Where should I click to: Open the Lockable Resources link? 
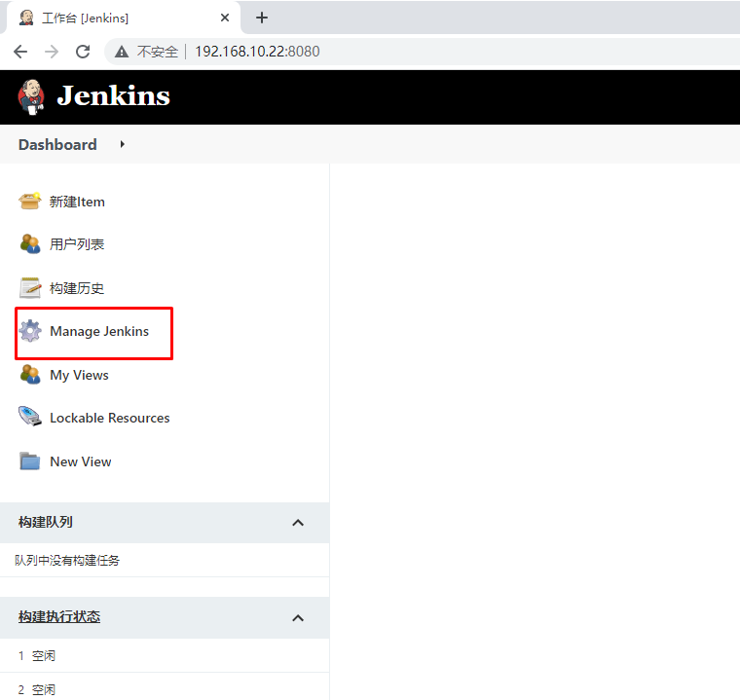tap(110, 418)
